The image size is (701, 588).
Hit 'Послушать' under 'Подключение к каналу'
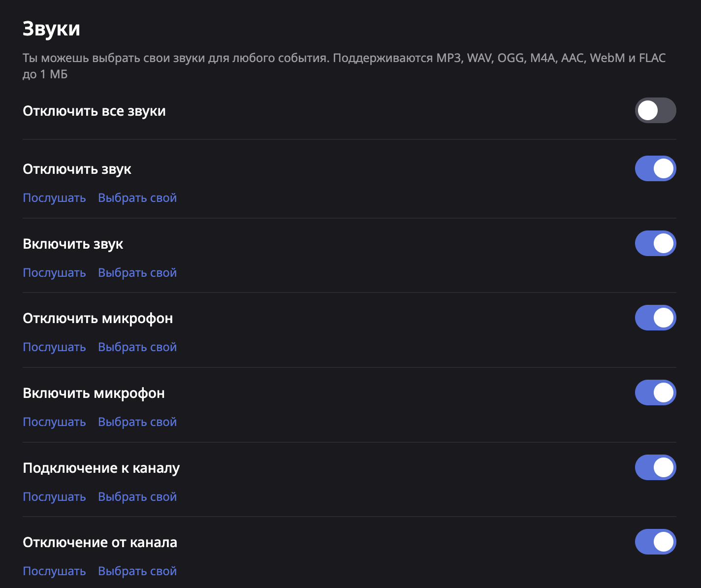(54, 497)
